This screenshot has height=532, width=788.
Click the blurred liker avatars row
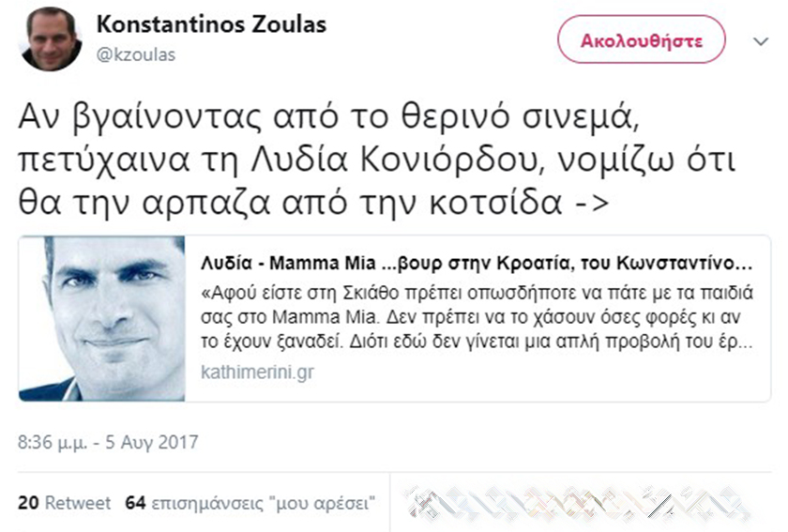click(583, 504)
